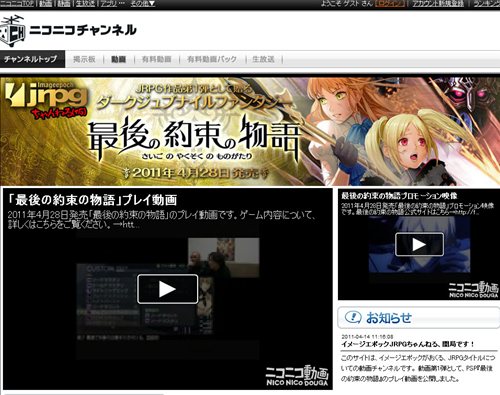Open the 有料動画パック tab

(x=212, y=59)
